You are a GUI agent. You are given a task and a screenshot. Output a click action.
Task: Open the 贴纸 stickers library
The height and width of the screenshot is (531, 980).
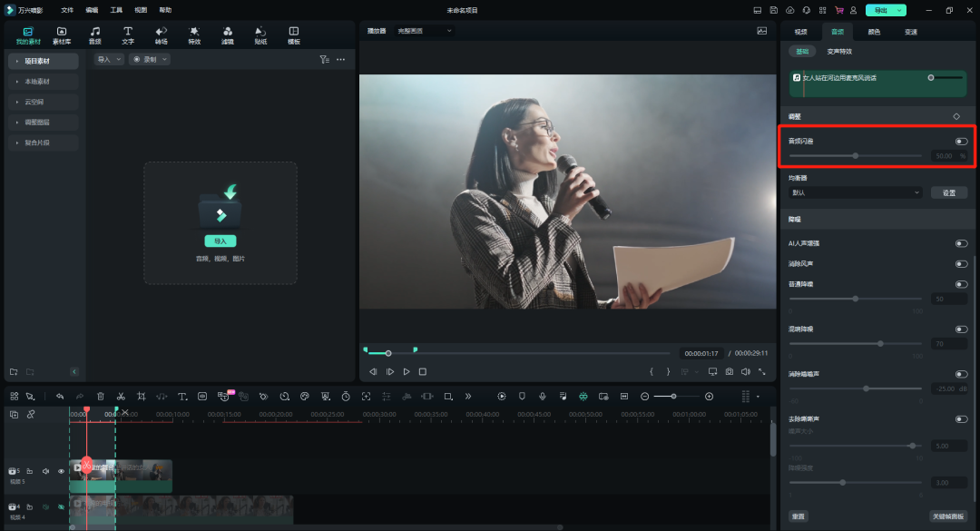click(x=260, y=35)
